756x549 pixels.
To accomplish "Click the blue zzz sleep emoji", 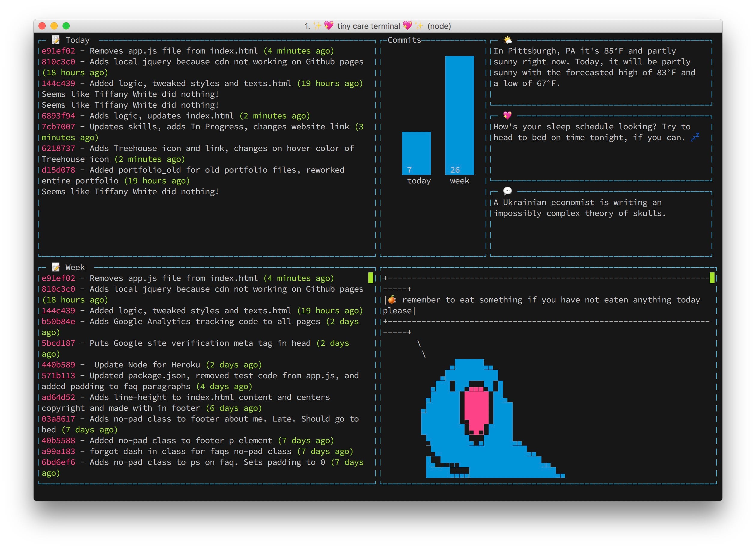I will tap(695, 137).
